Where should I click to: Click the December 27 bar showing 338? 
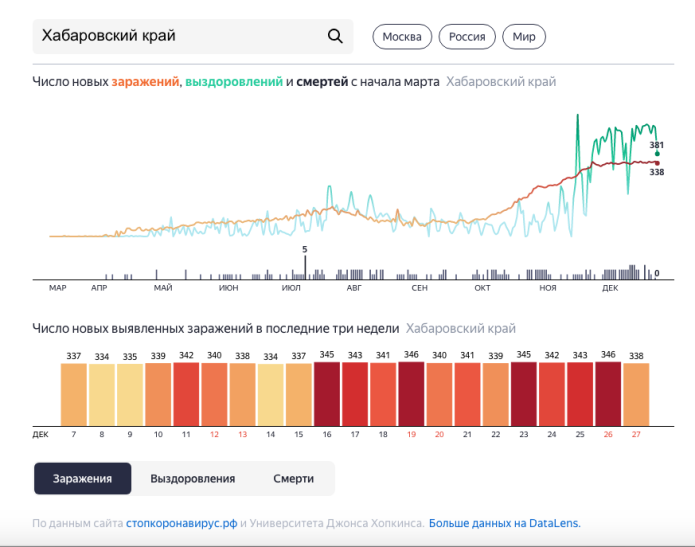point(636,395)
